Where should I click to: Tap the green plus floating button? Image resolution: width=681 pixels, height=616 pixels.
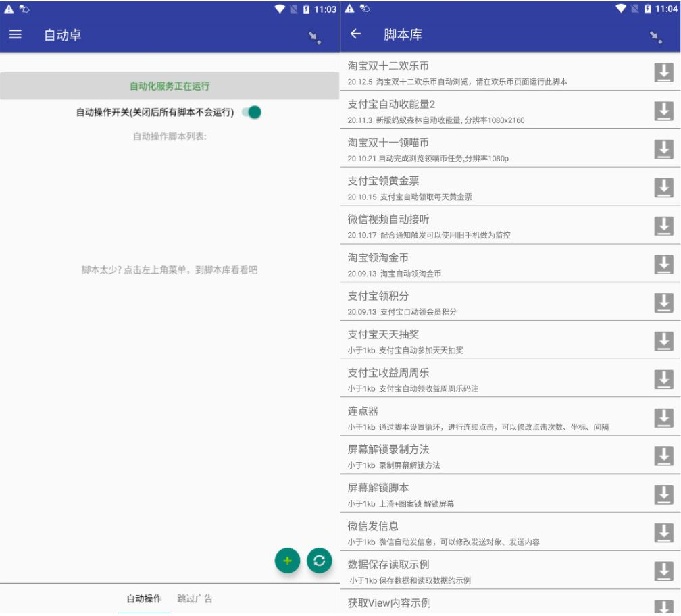[x=286, y=561]
